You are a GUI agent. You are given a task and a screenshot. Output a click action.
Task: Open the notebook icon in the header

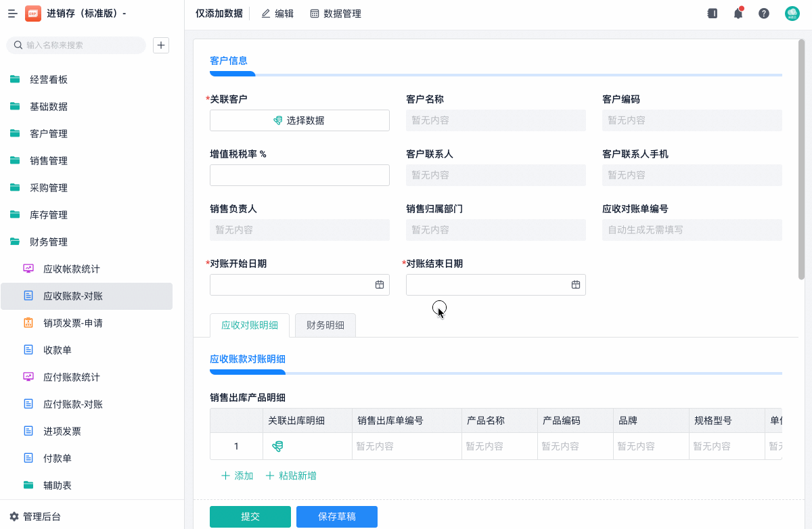click(x=712, y=14)
